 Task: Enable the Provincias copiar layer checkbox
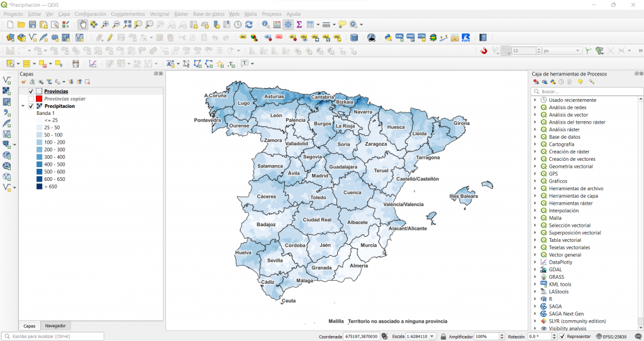pyautogui.click(x=31, y=99)
